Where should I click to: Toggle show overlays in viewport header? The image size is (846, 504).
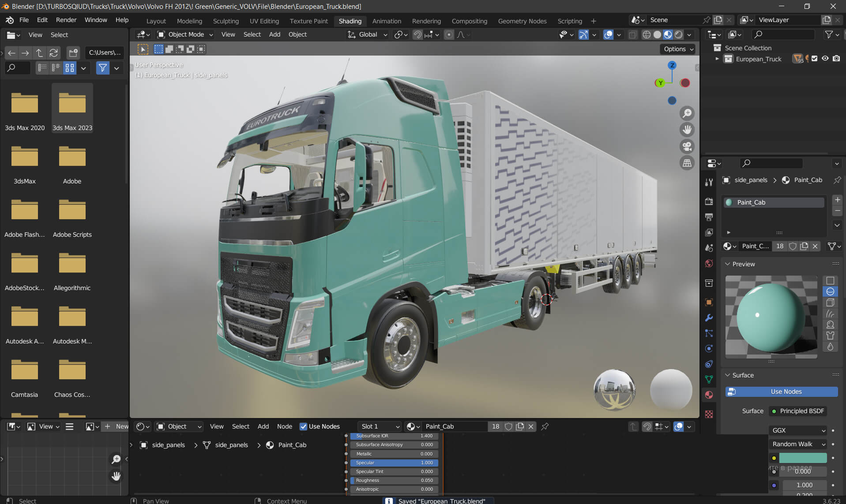(608, 34)
